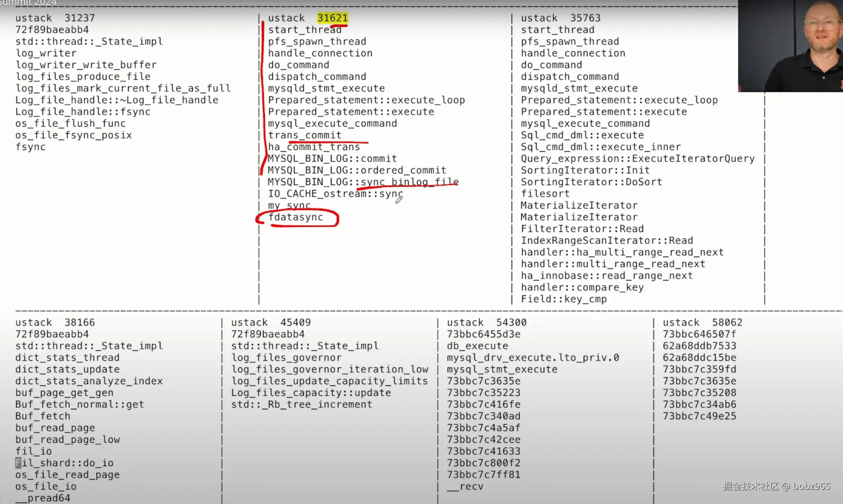This screenshot has width=843, height=504.
Task: Click 'os_file_read_page' line
Action: pyautogui.click(x=67, y=475)
